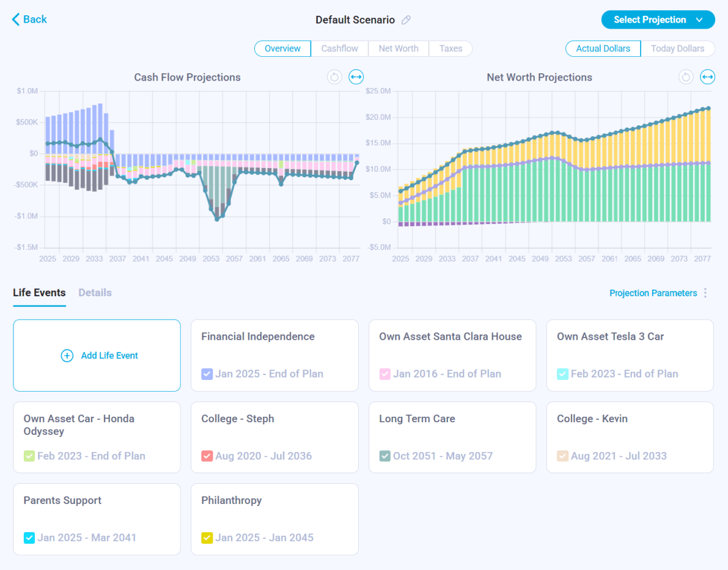The image size is (728, 570).
Task: Open the Select Projection dropdown
Action: click(x=658, y=20)
